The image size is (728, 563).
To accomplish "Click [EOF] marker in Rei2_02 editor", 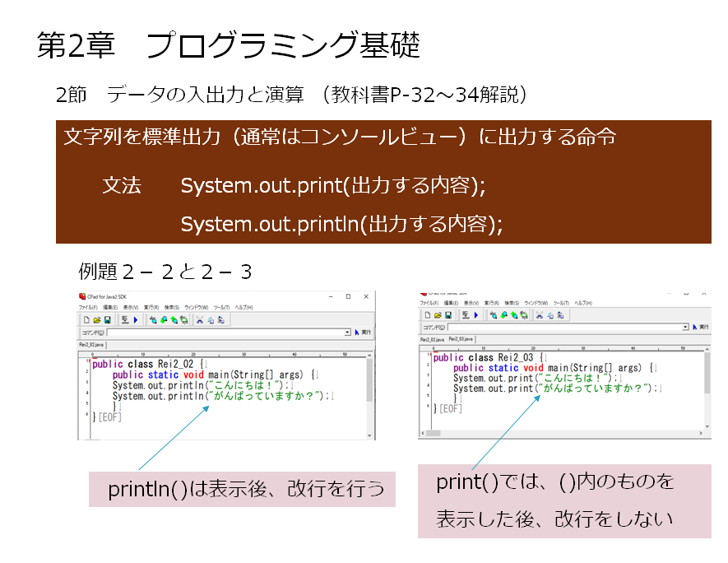I will click(110, 417).
